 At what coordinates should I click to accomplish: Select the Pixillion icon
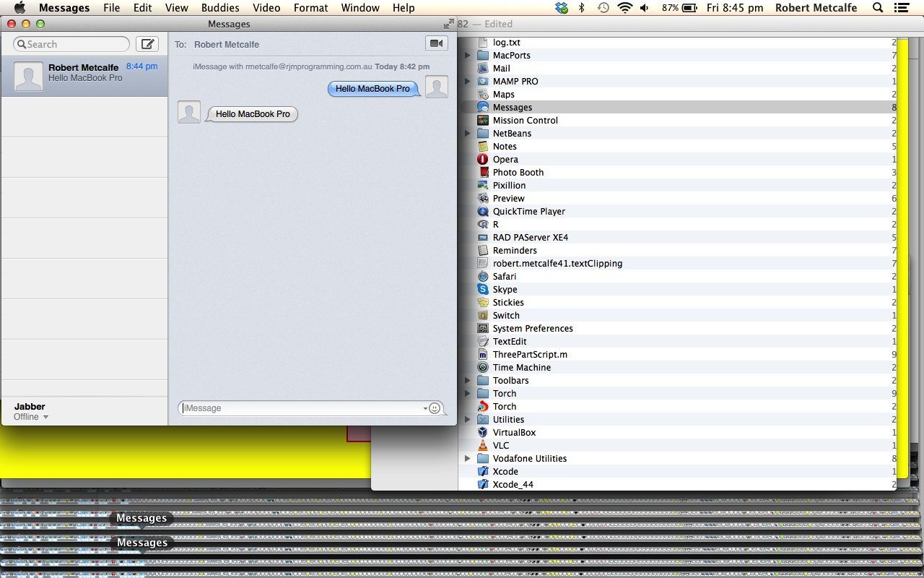483,185
